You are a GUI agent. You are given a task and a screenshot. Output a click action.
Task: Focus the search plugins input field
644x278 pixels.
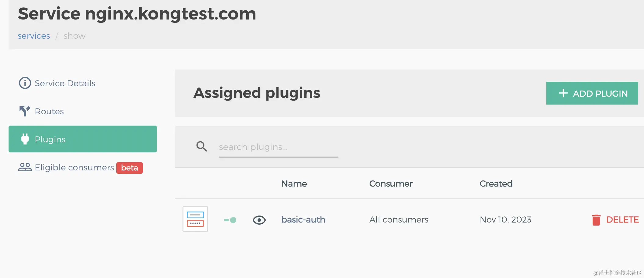click(x=278, y=147)
